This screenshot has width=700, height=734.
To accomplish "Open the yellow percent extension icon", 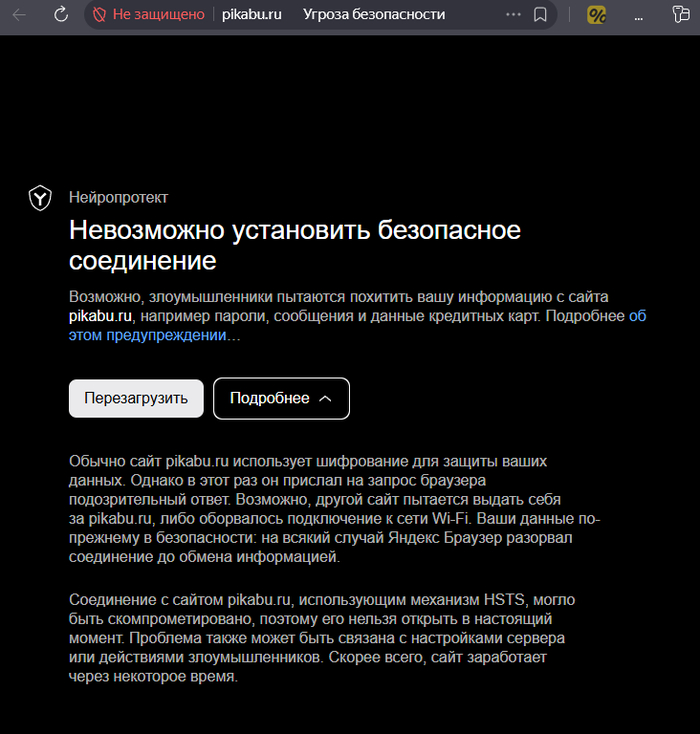I will tap(597, 15).
